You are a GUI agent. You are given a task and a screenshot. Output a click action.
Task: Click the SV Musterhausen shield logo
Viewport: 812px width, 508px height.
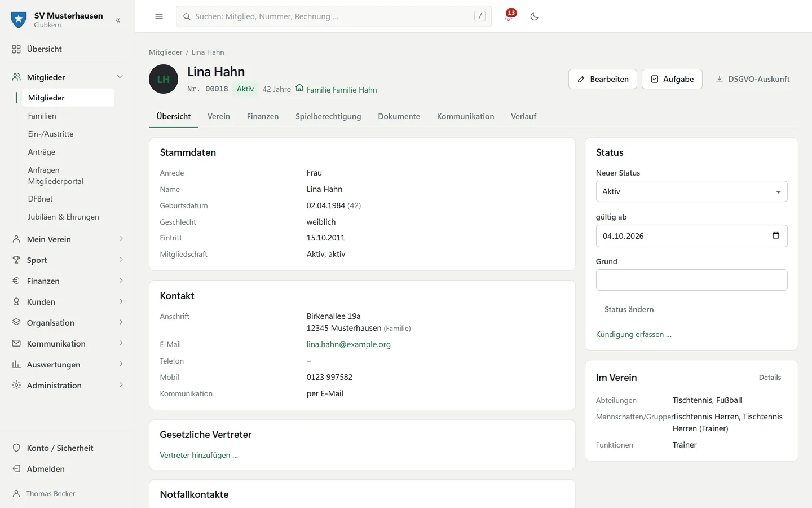tap(19, 20)
